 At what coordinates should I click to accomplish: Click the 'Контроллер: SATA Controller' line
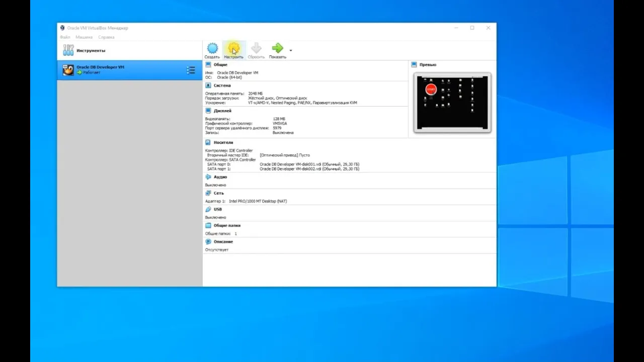tap(230, 160)
